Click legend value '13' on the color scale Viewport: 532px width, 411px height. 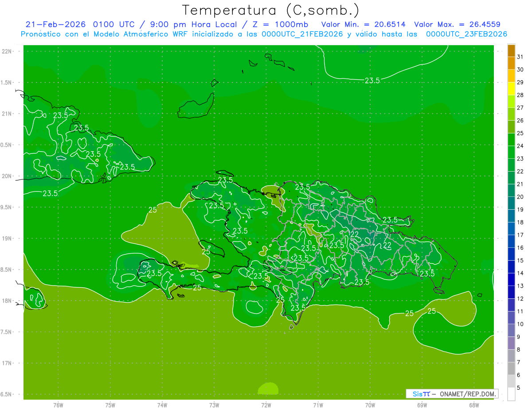520,286
